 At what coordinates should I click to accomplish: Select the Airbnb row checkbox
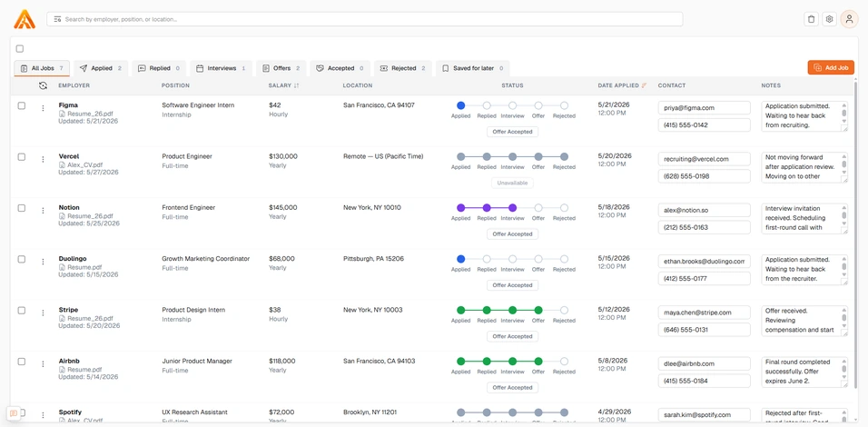(x=22, y=361)
